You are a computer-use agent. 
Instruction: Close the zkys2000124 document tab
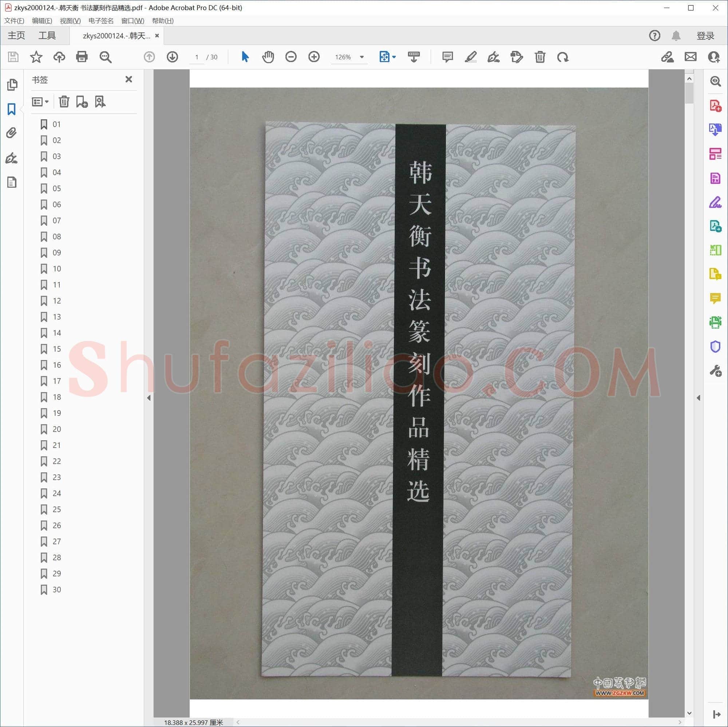tap(157, 36)
